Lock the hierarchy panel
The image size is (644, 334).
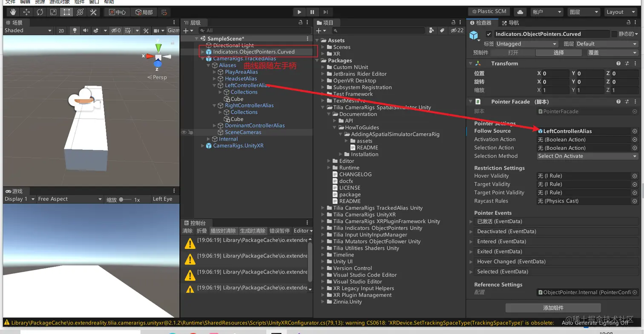[x=300, y=23]
